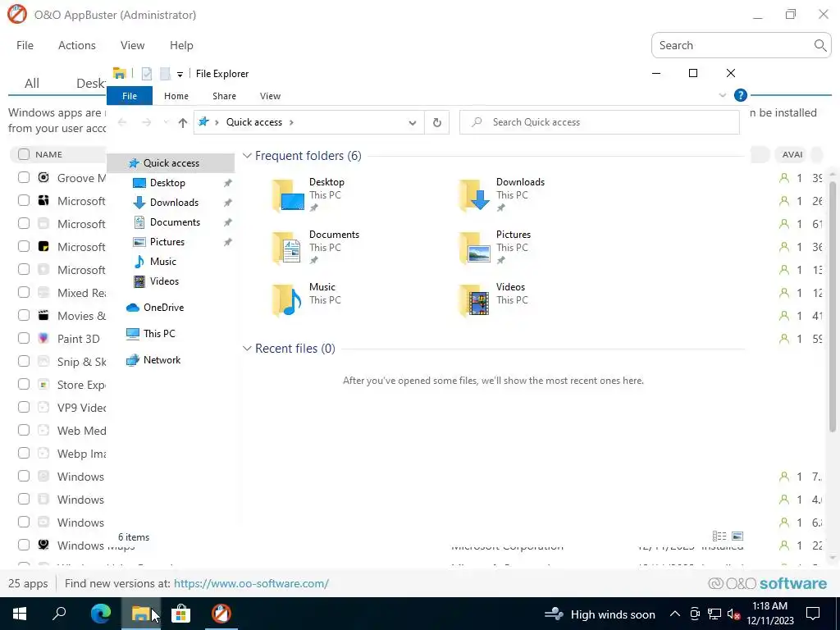Viewport: 840px width, 630px height.
Task: Open the Share ribbon tab
Action: click(224, 96)
